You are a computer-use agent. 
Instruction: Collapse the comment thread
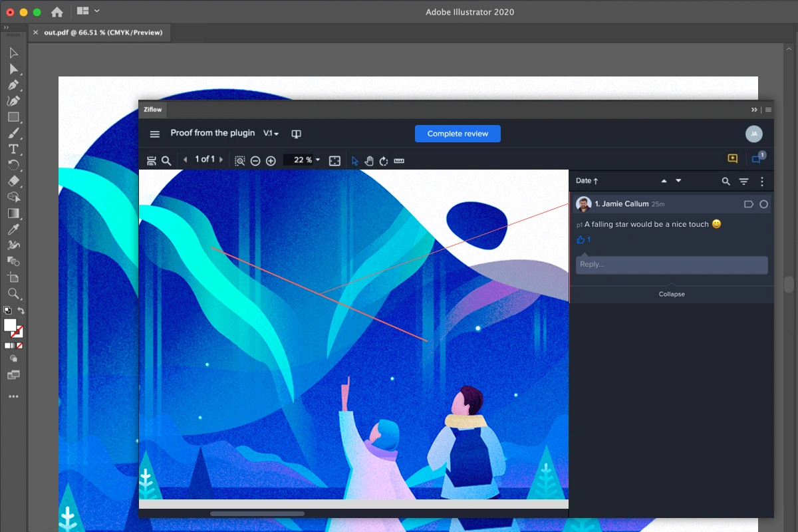pos(672,294)
